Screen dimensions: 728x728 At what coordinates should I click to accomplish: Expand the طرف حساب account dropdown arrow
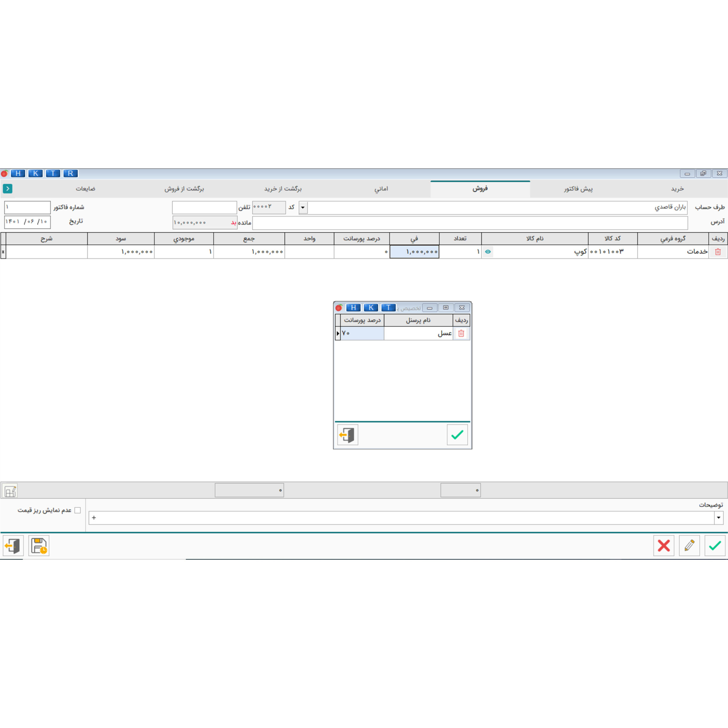pos(303,208)
